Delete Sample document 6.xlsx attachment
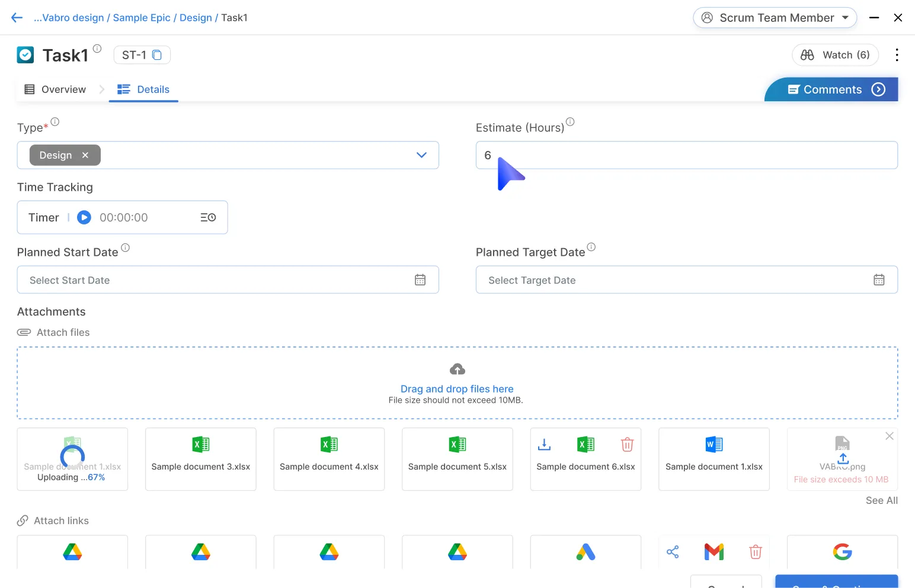 coord(627,444)
